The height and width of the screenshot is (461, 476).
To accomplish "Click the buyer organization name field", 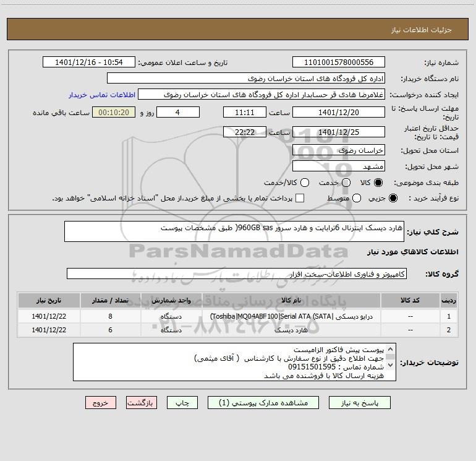I will click(x=246, y=78).
